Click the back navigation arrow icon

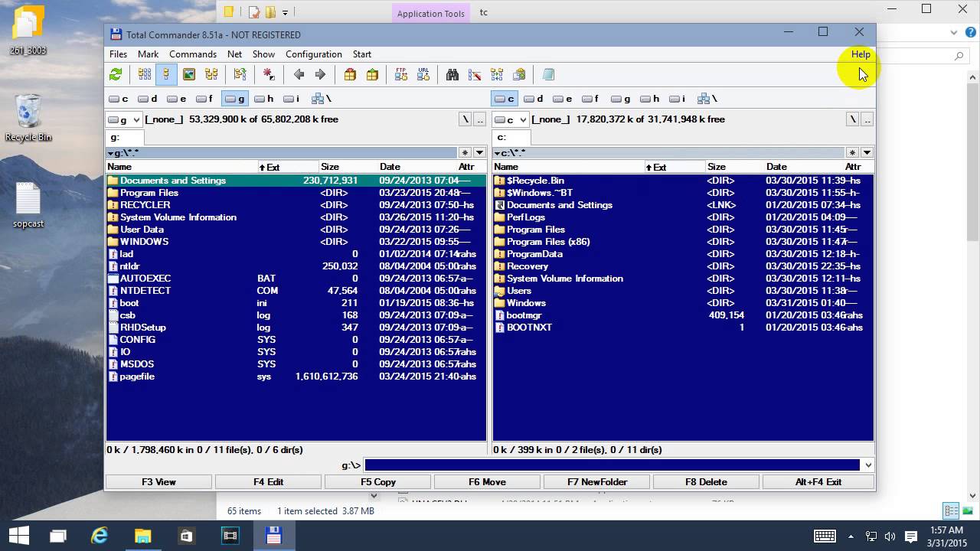(299, 73)
